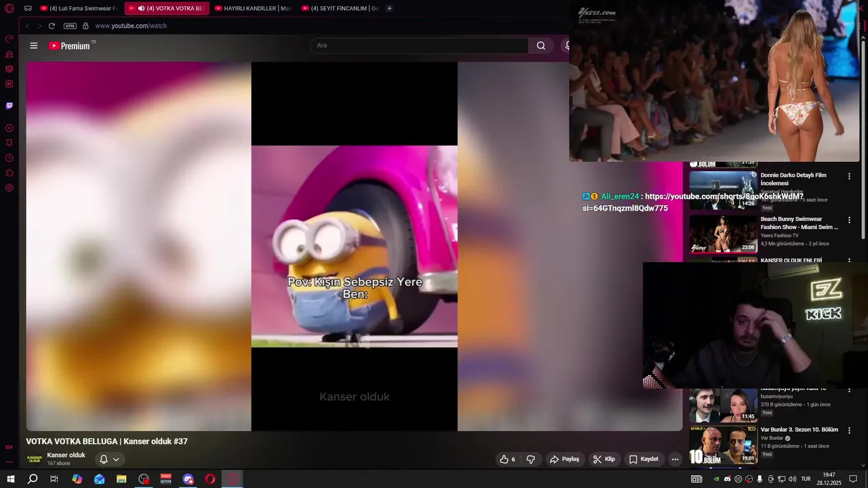Image resolution: width=868 pixels, height=488 pixels.
Task: Click the main video player area
Action: pyautogui.click(x=354, y=246)
